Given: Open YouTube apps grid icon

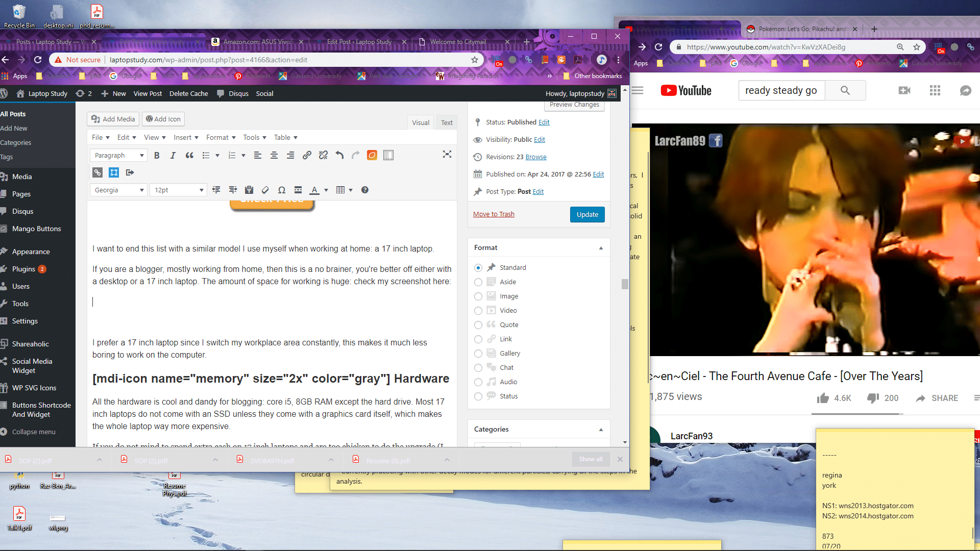Looking at the screenshot, I should [x=935, y=90].
